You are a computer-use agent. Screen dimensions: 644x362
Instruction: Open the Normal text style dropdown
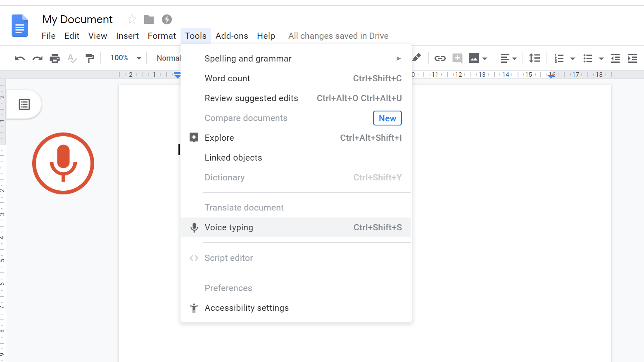coord(168,58)
